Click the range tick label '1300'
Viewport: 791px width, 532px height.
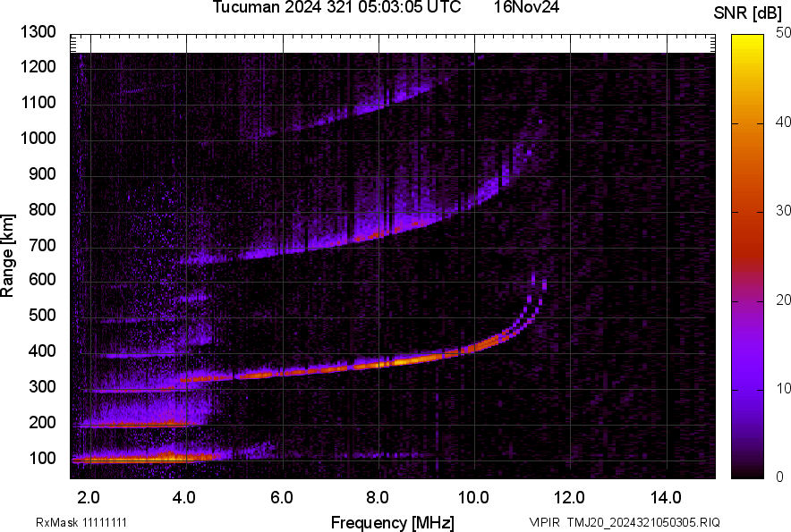38,32
